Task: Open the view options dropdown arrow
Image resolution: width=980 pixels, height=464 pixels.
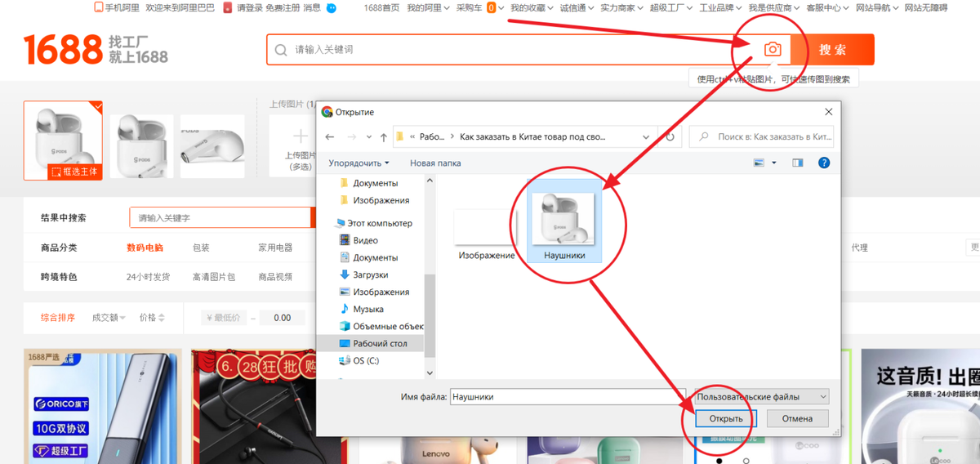Action: [x=774, y=163]
